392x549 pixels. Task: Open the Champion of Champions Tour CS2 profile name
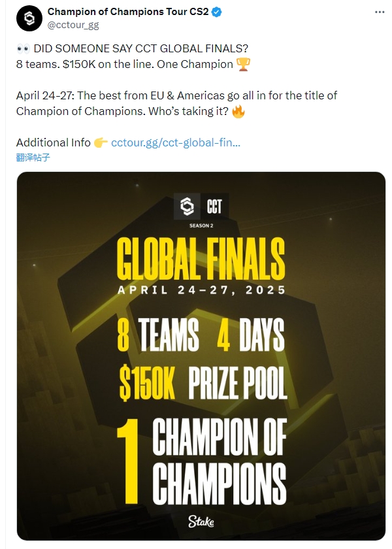click(x=128, y=12)
